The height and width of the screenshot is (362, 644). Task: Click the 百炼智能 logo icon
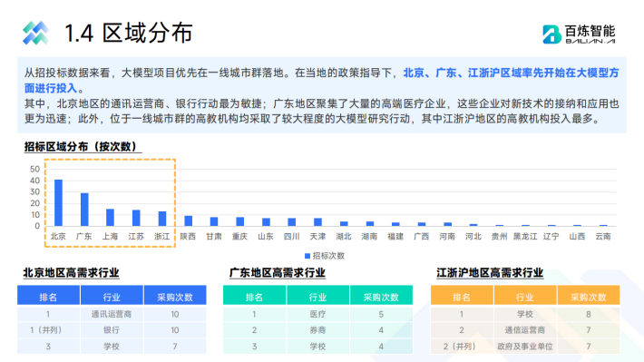tap(551, 34)
